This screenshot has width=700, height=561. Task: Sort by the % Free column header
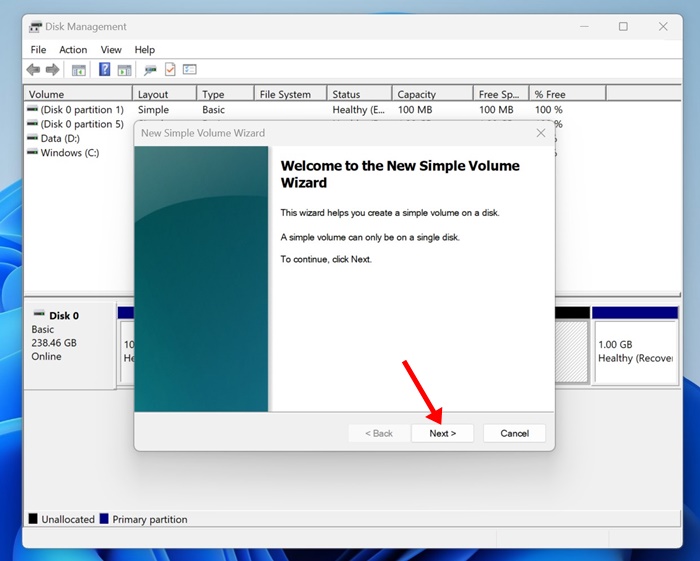click(568, 94)
